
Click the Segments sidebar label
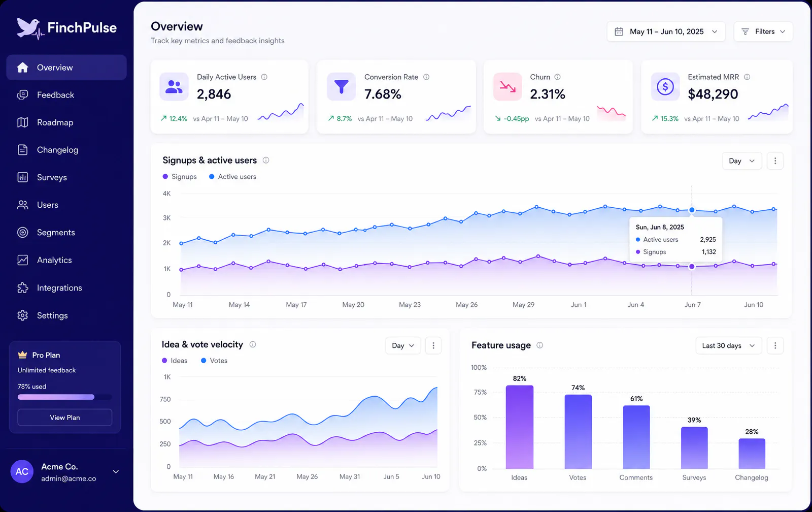(56, 233)
